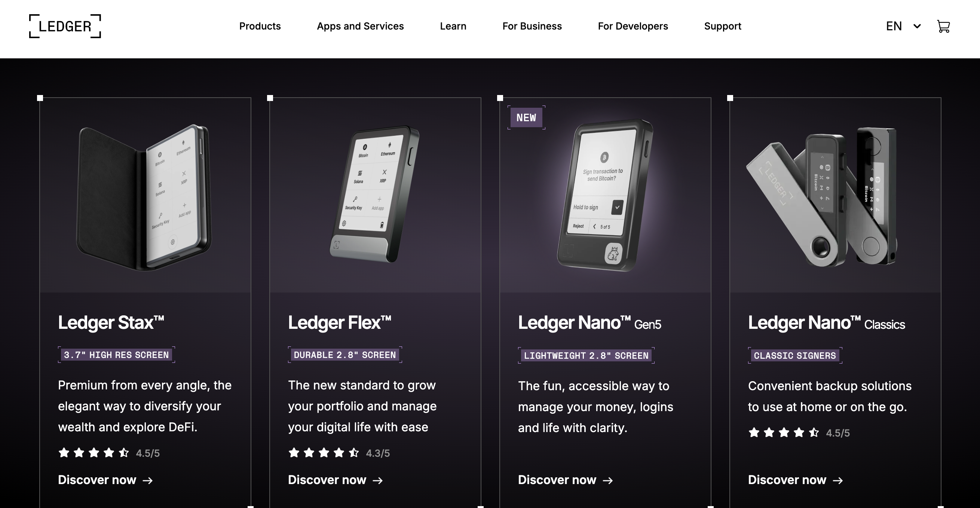The height and width of the screenshot is (508, 980).
Task: Click the NEW badge on Nano Gen5
Action: pos(526,117)
